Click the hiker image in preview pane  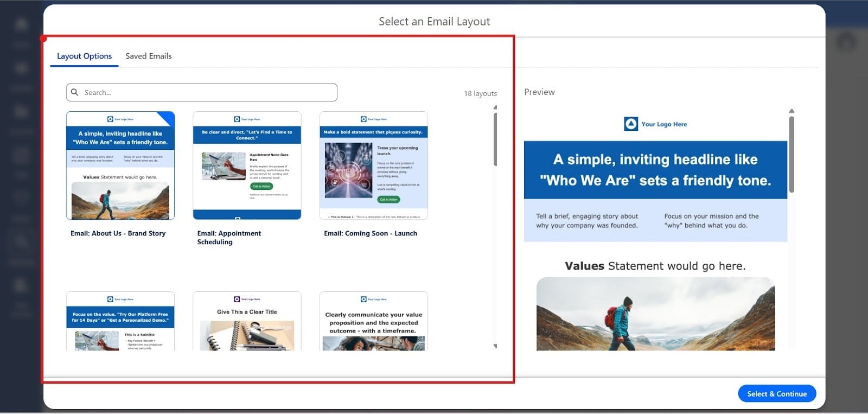click(655, 314)
